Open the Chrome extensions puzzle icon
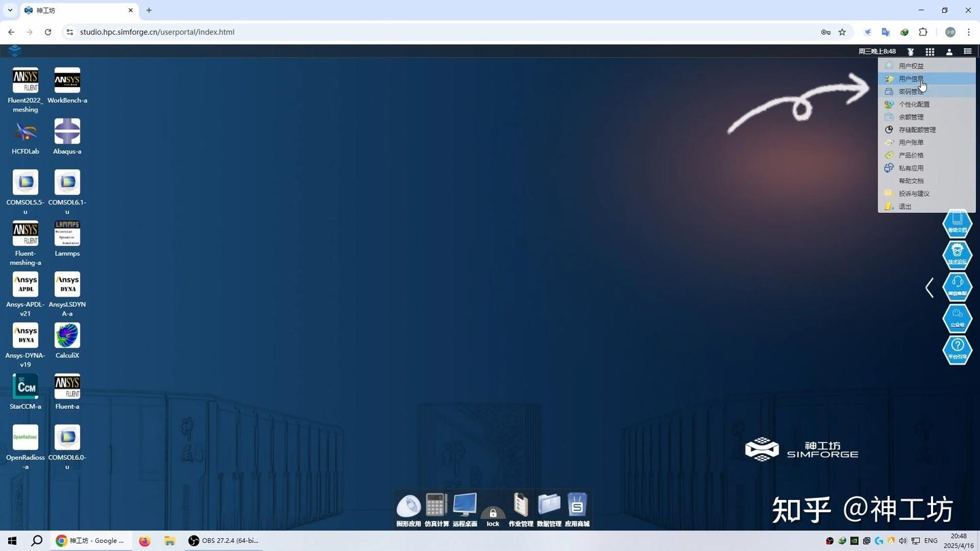Screen dimensions: 980x551 pos(923,32)
